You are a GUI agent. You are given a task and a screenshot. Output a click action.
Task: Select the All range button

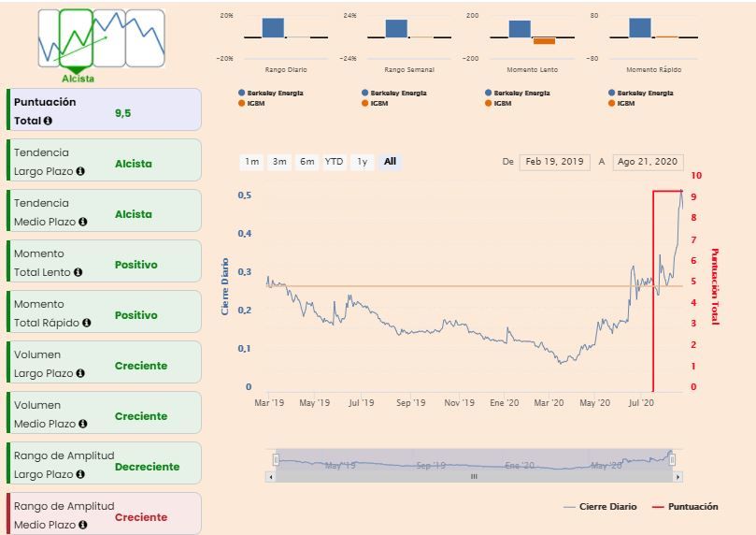click(390, 162)
